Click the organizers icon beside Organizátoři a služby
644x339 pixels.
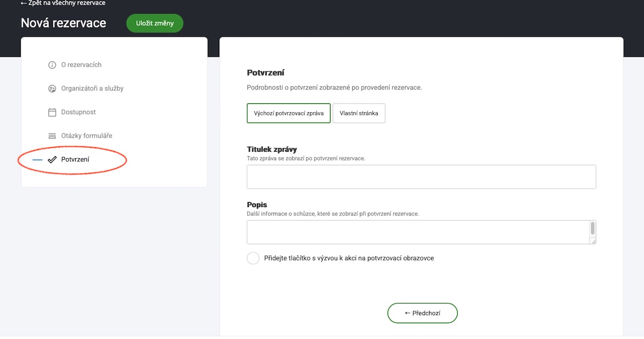point(52,89)
